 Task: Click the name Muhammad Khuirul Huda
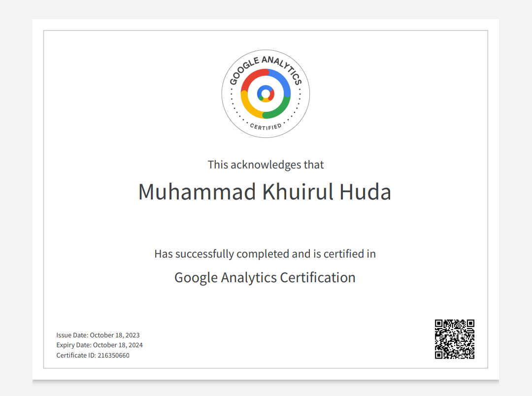266,192
